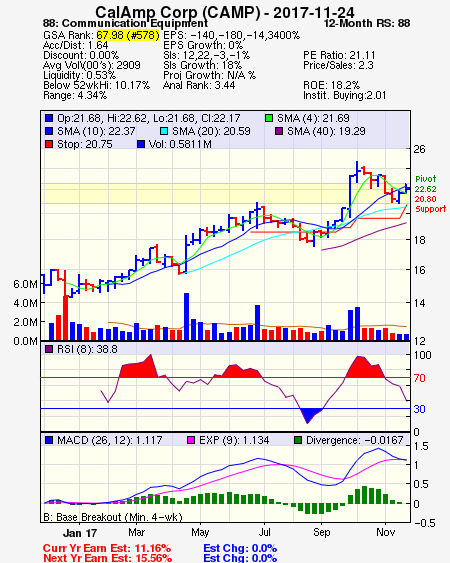Screen dimensions: 450x563
Task: Click the OHLC readout 'Op:21.68, Hi:22.62'
Action: click(102, 118)
